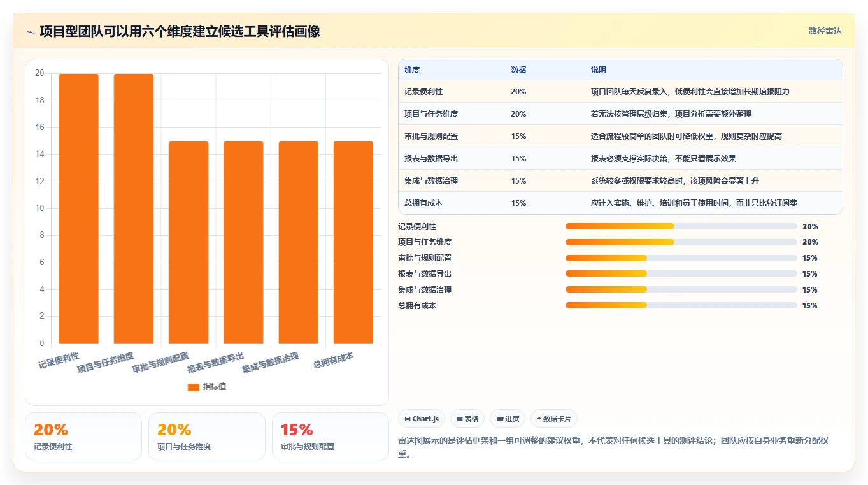The width and height of the screenshot is (868, 485).
Task: Click the lightning icon beside the title
Action: click(x=30, y=31)
